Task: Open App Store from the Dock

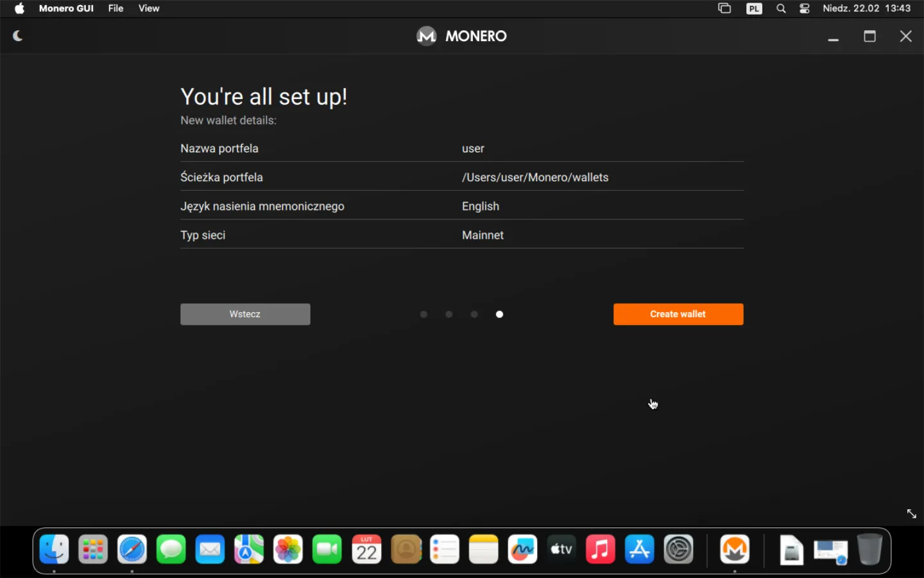Action: point(640,550)
